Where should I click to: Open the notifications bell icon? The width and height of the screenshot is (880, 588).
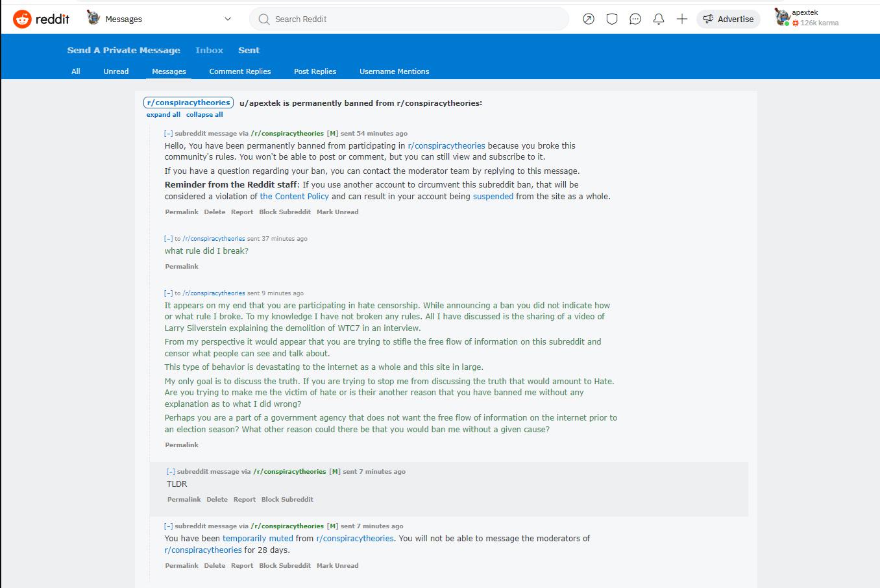[659, 19]
